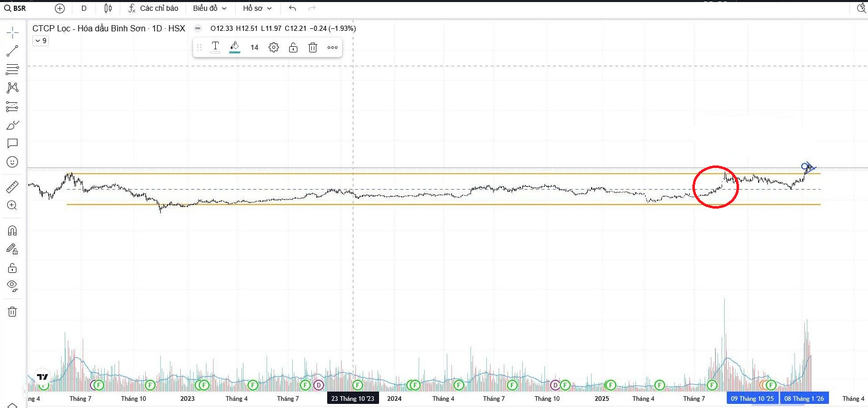
Task: Toggle stay in drawing mode
Action: 12,249
